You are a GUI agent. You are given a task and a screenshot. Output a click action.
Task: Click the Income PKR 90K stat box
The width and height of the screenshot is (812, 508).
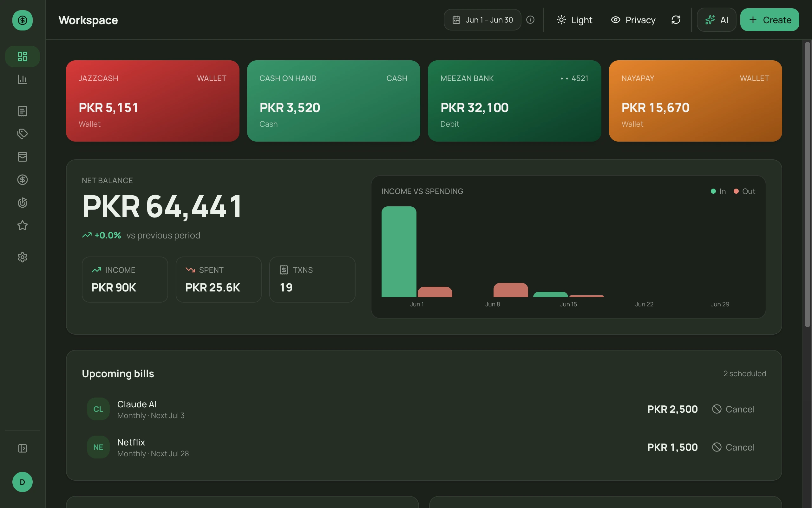click(x=125, y=279)
